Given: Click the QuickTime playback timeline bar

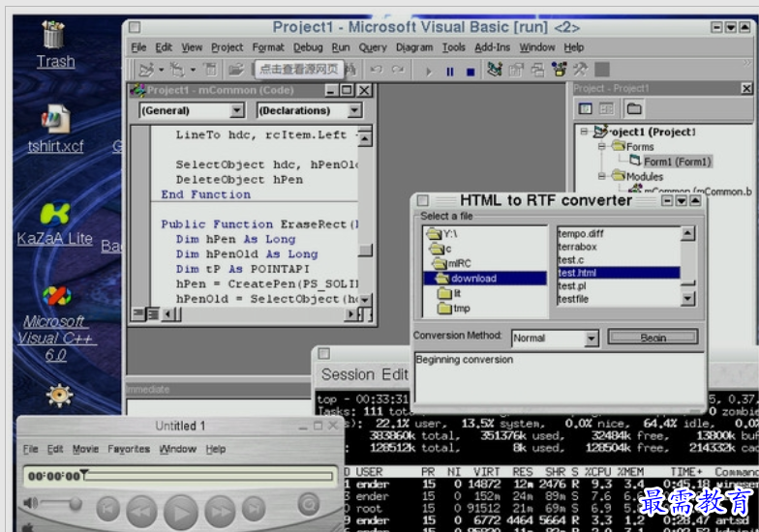Looking at the screenshot, I should pyautogui.click(x=209, y=476).
